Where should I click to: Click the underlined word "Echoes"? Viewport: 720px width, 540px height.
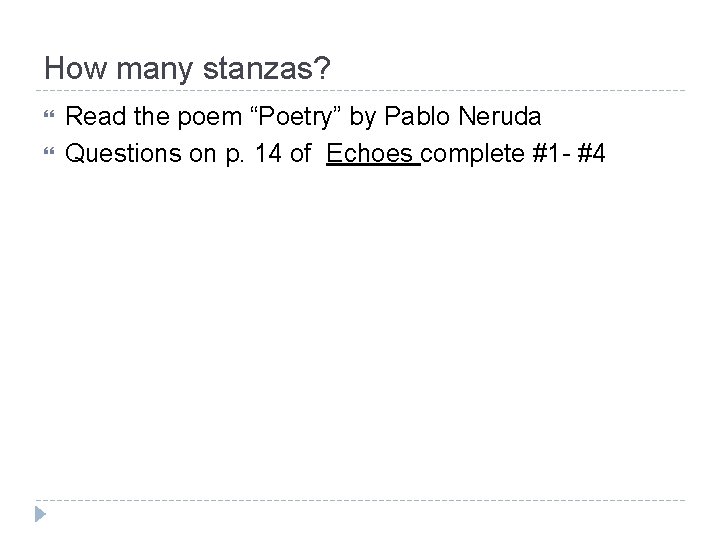point(371,153)
